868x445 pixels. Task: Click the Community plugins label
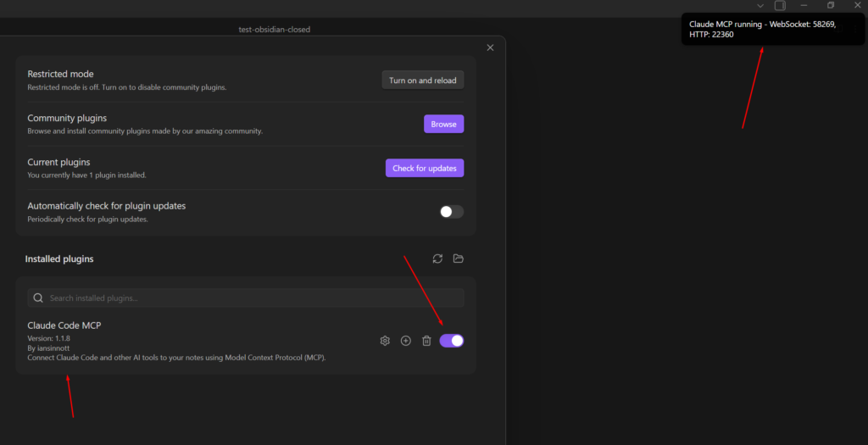[x=67, y=118]
